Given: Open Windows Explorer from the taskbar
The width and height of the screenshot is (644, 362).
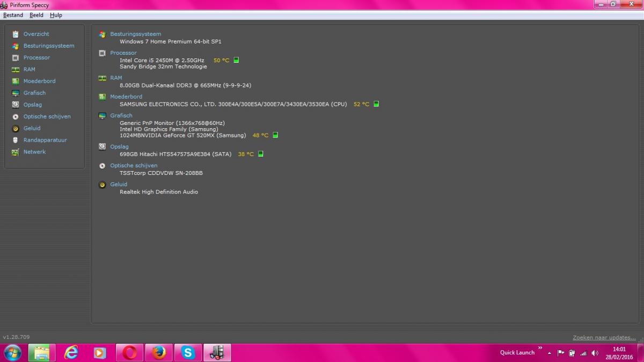Looking at the screenshot, I should (x=42, y=352).
